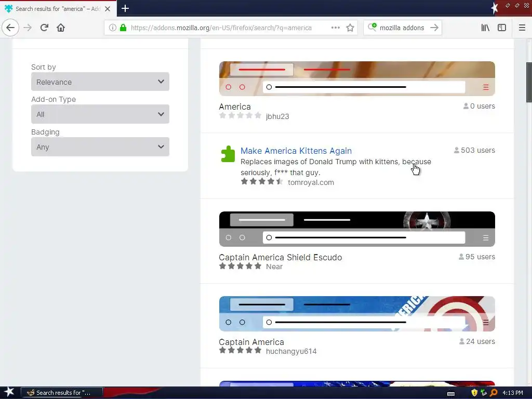Click the Captain America theme title
This screenshot has width=532, height=399.
[x=251, y=342]
